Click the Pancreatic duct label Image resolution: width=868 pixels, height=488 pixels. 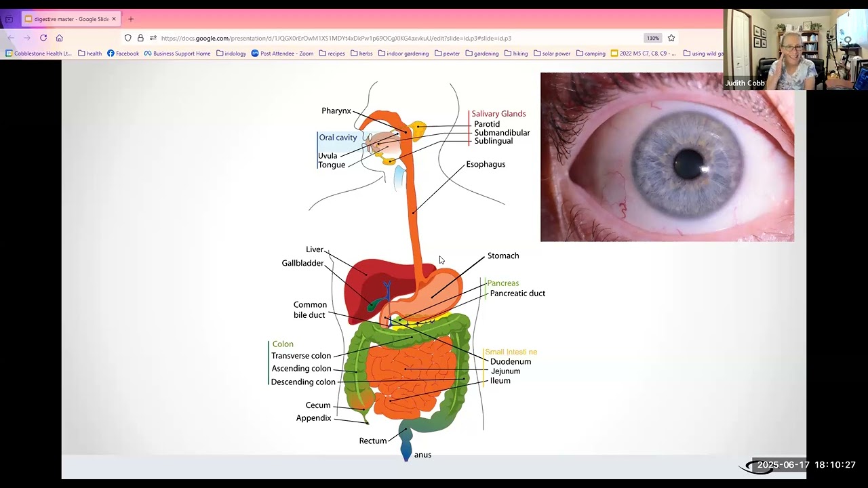pos(517,293)
